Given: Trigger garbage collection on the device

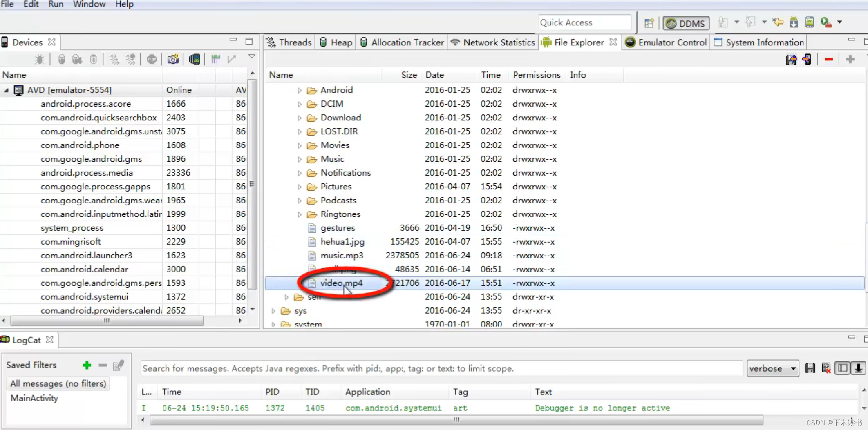Looking at the screenshot, I should (94, 59).
